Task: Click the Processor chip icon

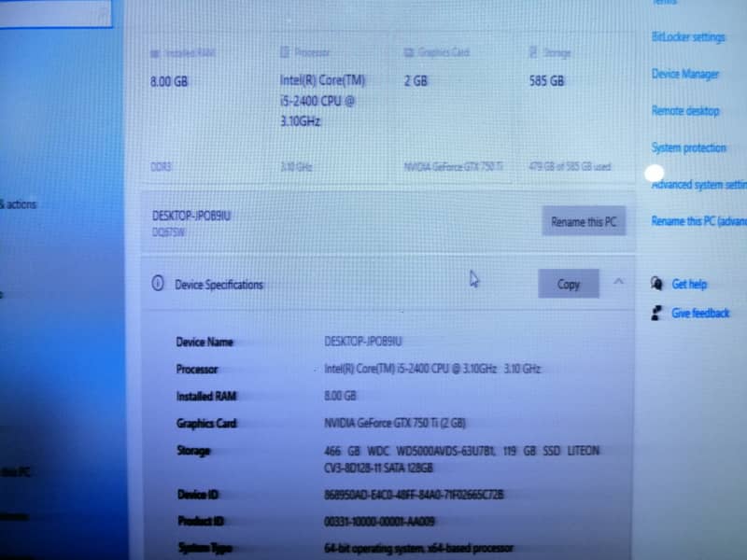Action: coord(285,52)
